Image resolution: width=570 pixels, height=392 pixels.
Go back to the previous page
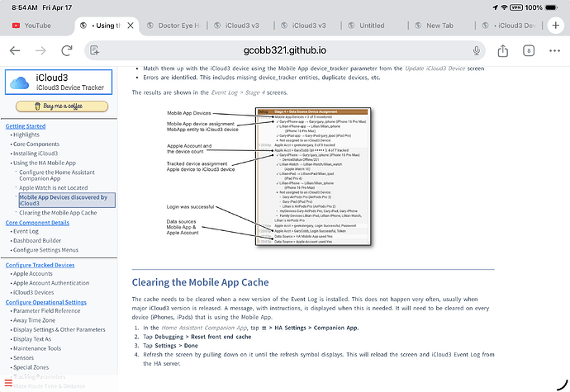(15, 50)
